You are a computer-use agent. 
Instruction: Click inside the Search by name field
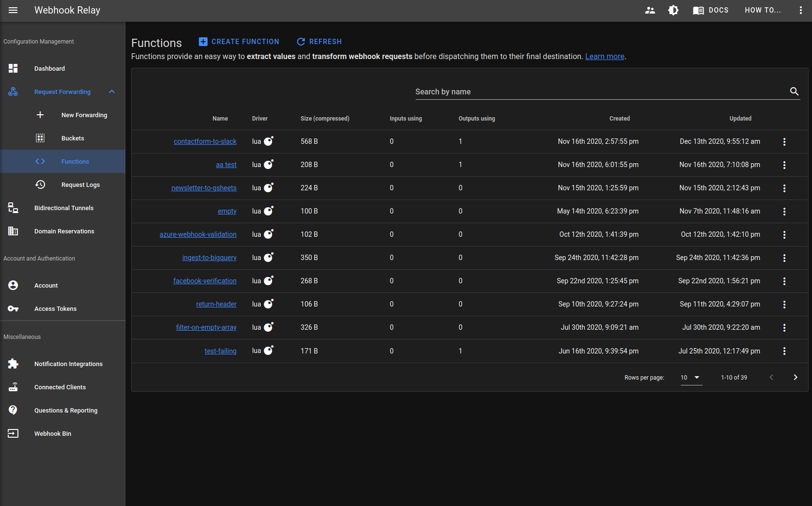tap(532, 91)
